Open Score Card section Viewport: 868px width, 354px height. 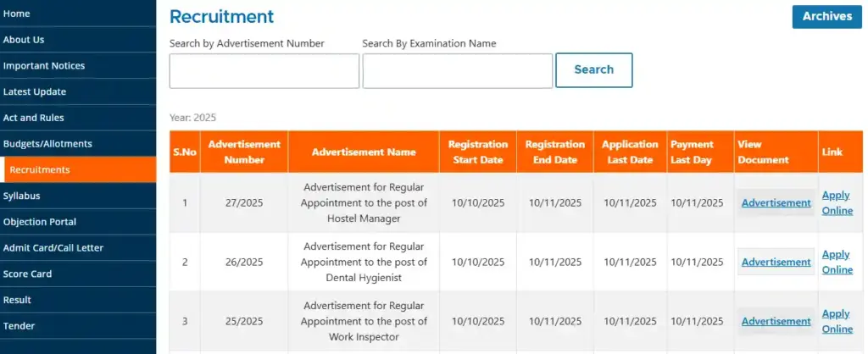pos(27,274)
